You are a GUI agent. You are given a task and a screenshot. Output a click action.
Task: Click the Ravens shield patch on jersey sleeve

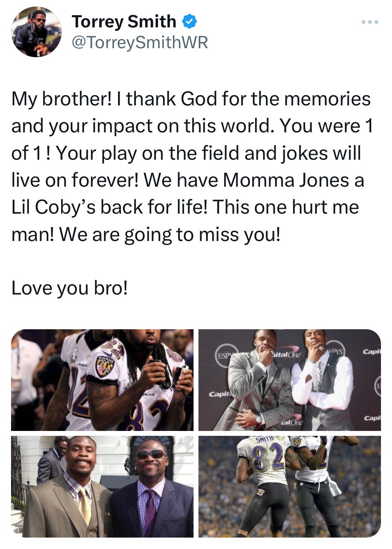[105, 365]
